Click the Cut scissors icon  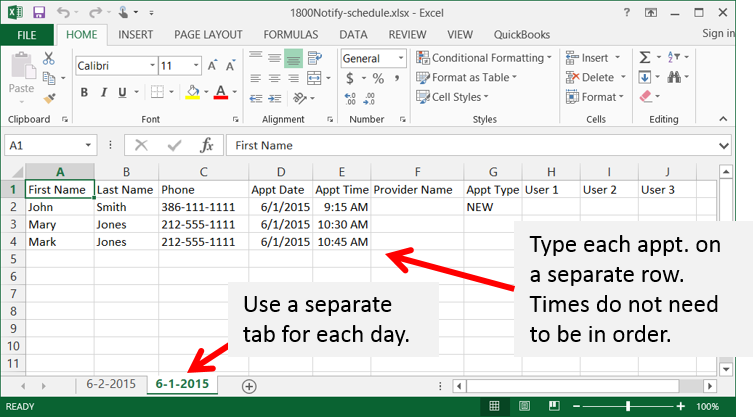[49, 57]
